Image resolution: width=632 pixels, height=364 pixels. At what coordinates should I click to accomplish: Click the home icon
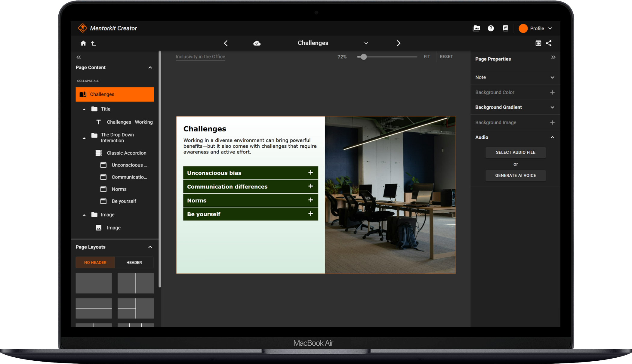click(x=83, y=43)
